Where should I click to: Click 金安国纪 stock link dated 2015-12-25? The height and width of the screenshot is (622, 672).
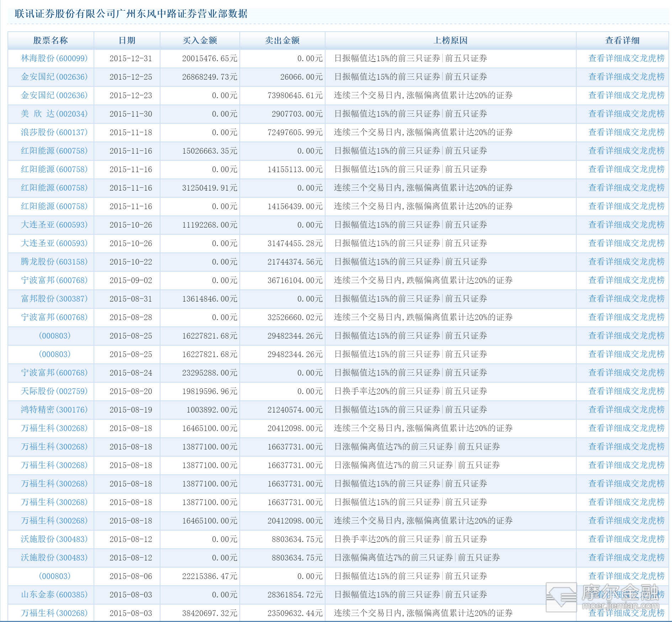(54, 77)
